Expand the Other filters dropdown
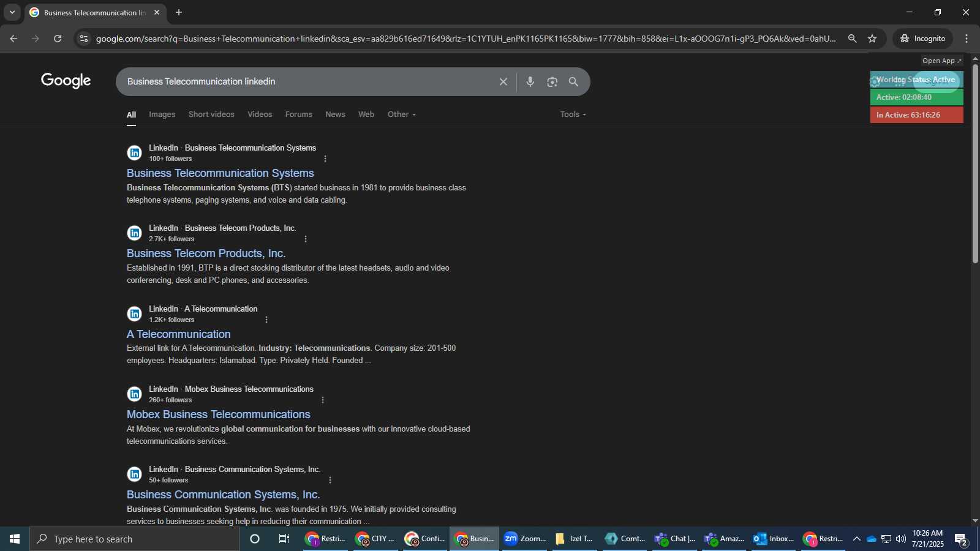The width and height of the screenshot is (980, 551). 402,114
